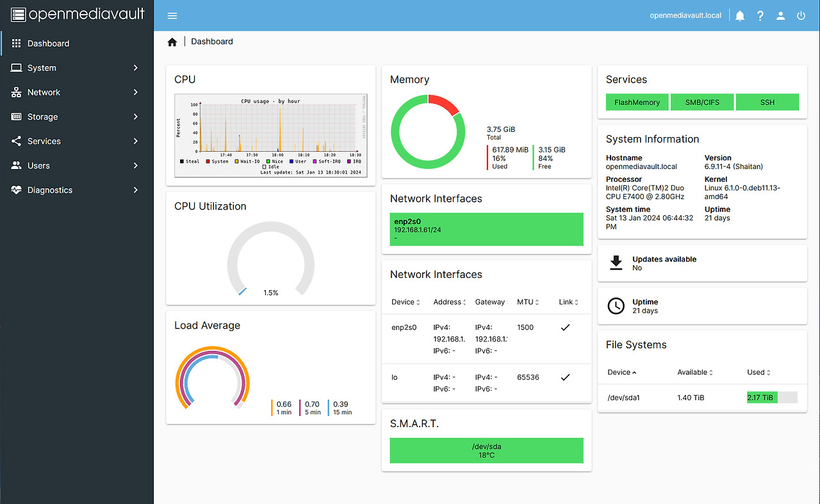Screen dimensions: 820x504
Task: Click the /dev/sda S.M.A.R.T. temperature bar
Action: [486, 451]
